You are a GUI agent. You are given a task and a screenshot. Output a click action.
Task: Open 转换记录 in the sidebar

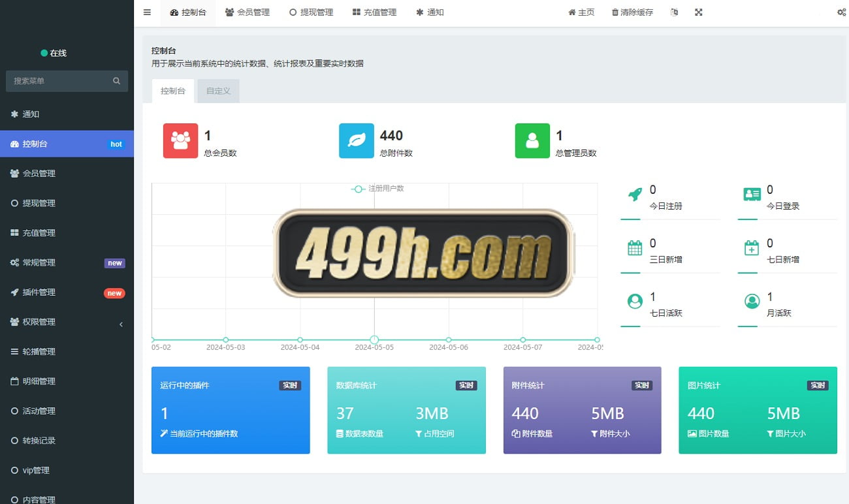pos(67,441)
